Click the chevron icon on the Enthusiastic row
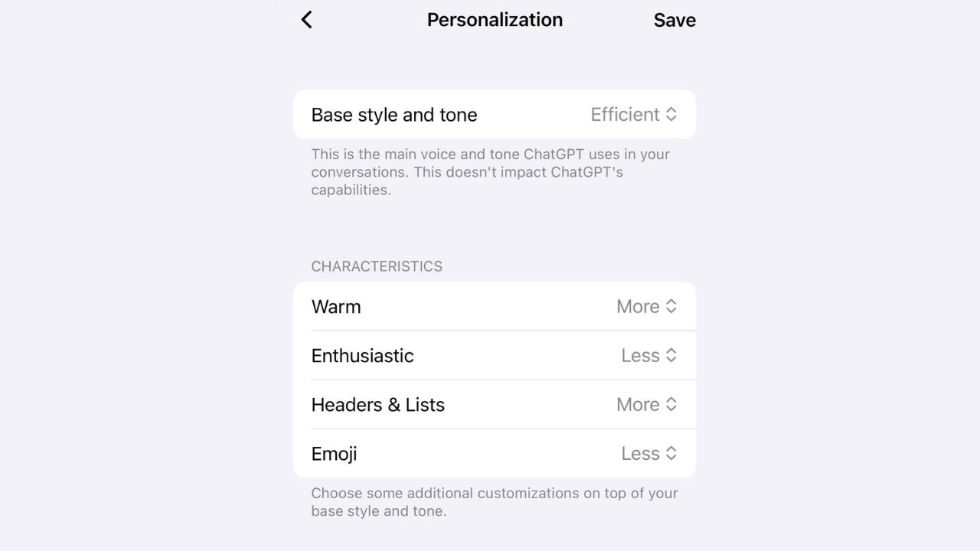This screenshot has width=980, height=551. pyautogui.click(x=671, y=355)
